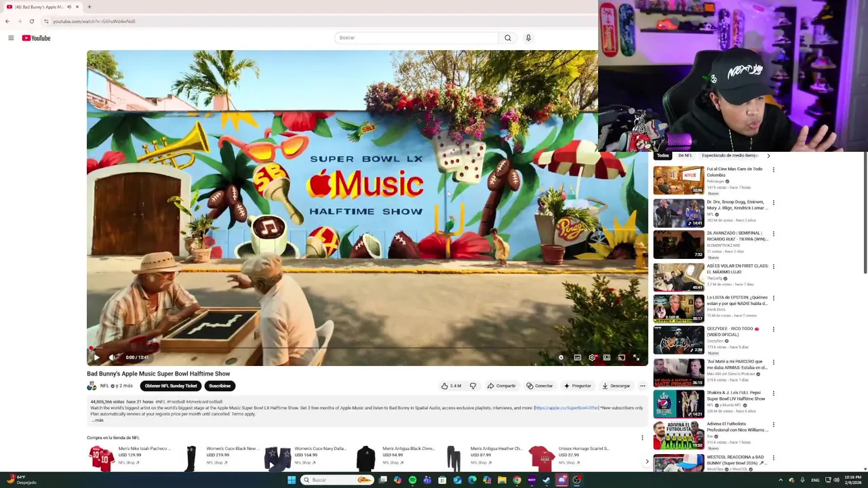Image resolution: width=868 pixels, height=488 pixels.
Task: Reload the page with browser refresh
Action: click(x=31, y=21)
